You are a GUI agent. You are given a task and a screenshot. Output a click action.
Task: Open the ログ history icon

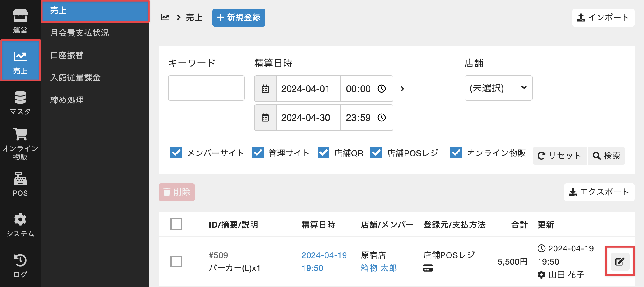tap(20, 266)
